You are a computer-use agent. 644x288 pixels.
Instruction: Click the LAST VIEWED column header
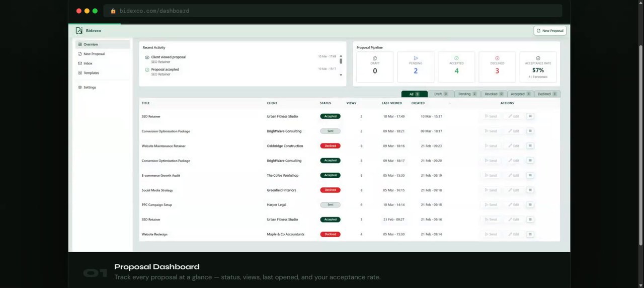[392, 103]
